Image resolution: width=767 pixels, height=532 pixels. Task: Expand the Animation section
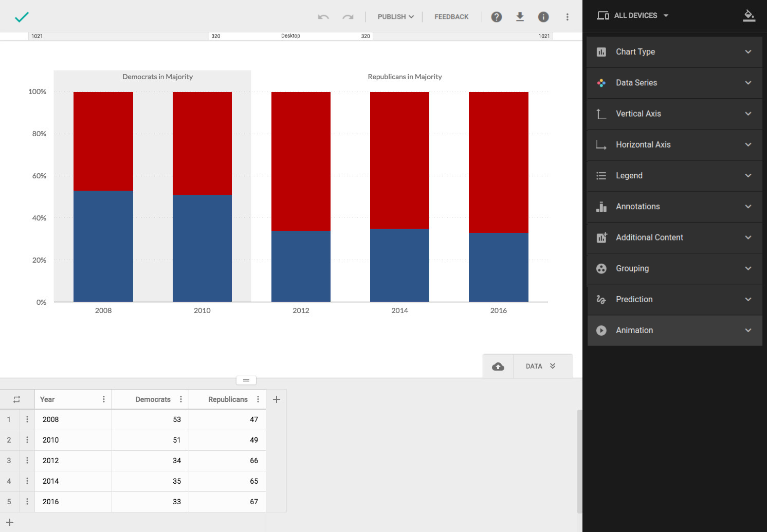click(x=674, y=331)
